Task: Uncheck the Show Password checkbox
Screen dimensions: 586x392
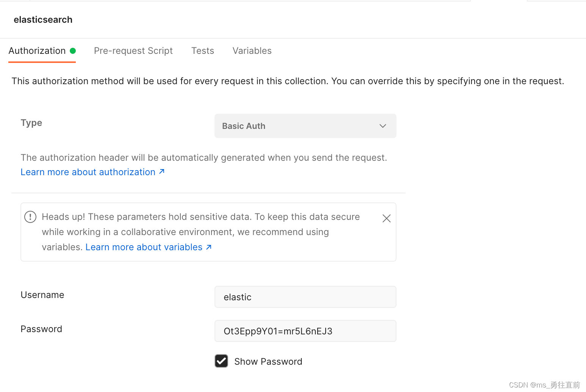Action: pyautogui.click(x=221, y=361)
